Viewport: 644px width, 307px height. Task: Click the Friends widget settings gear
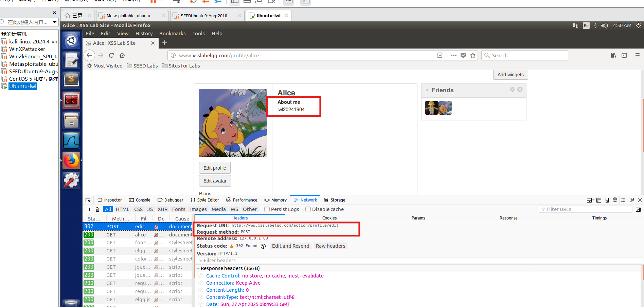click(x=512, y=90)
